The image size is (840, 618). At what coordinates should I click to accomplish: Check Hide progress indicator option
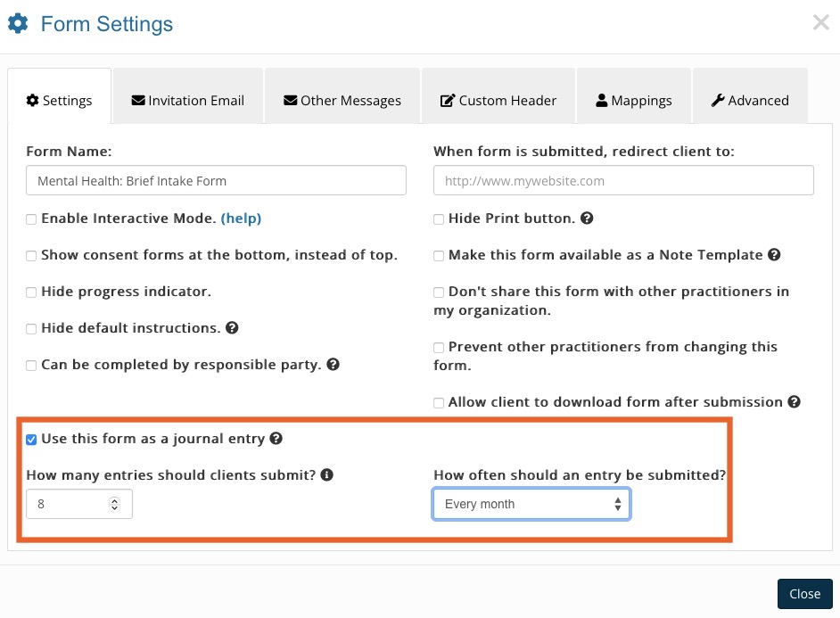pyautogui.click(x=31, y=293)
